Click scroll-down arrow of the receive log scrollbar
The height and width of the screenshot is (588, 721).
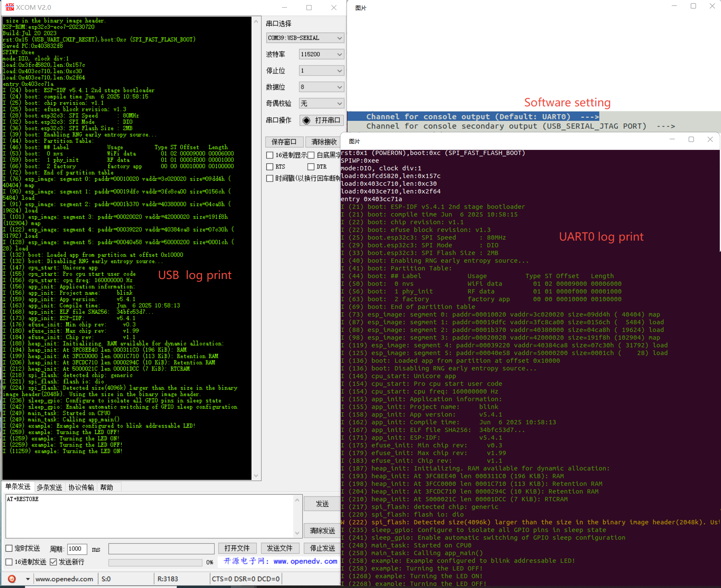256,476
